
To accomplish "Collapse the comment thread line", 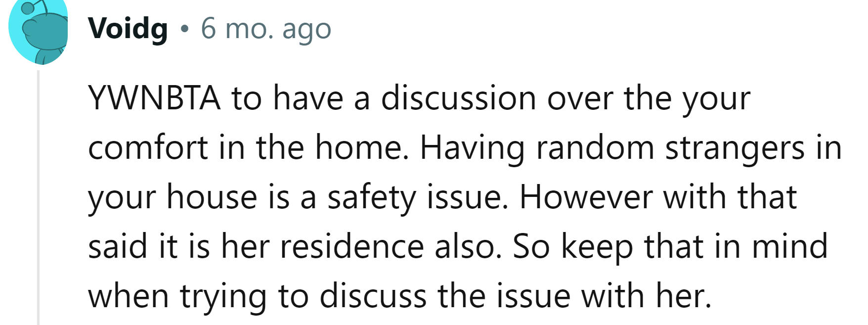I will click(38, 198).
